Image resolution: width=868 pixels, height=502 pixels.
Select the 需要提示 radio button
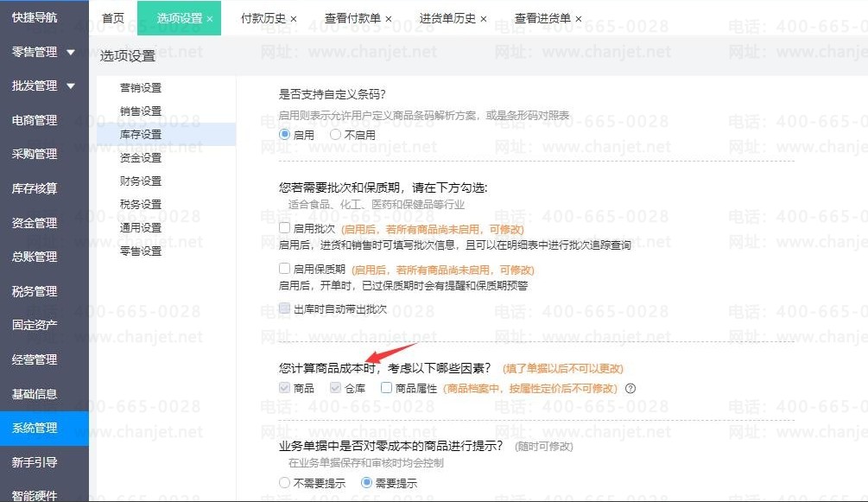tap(366, 483)
